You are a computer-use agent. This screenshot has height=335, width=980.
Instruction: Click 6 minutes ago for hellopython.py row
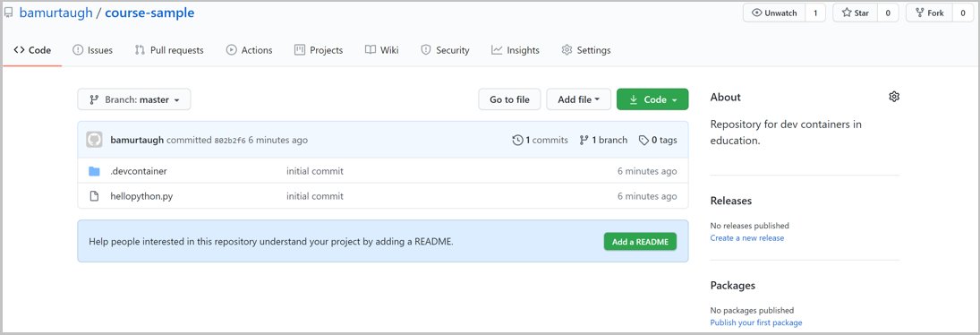(x=647, y=196)
